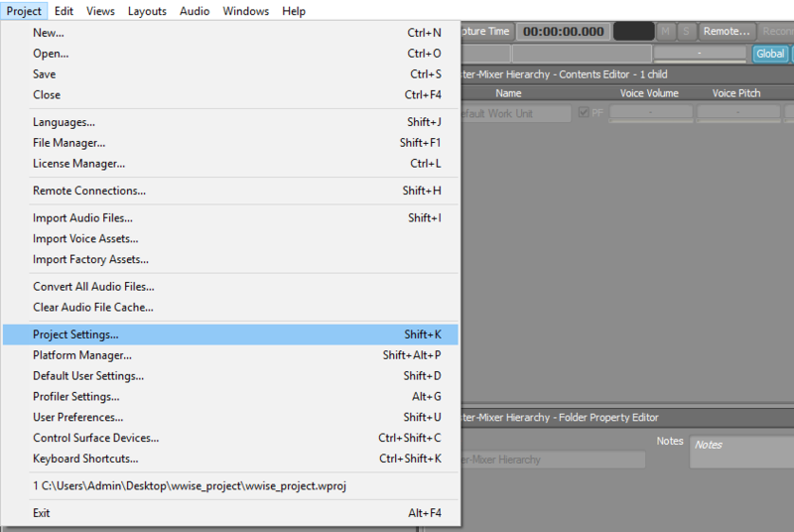Open User Preferences...
The height and width of the screenshot is (532, 794).
point(230,418)
